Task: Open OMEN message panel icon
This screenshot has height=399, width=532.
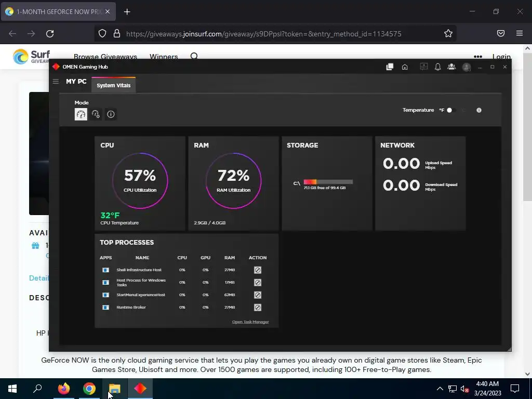Action: 424,66
